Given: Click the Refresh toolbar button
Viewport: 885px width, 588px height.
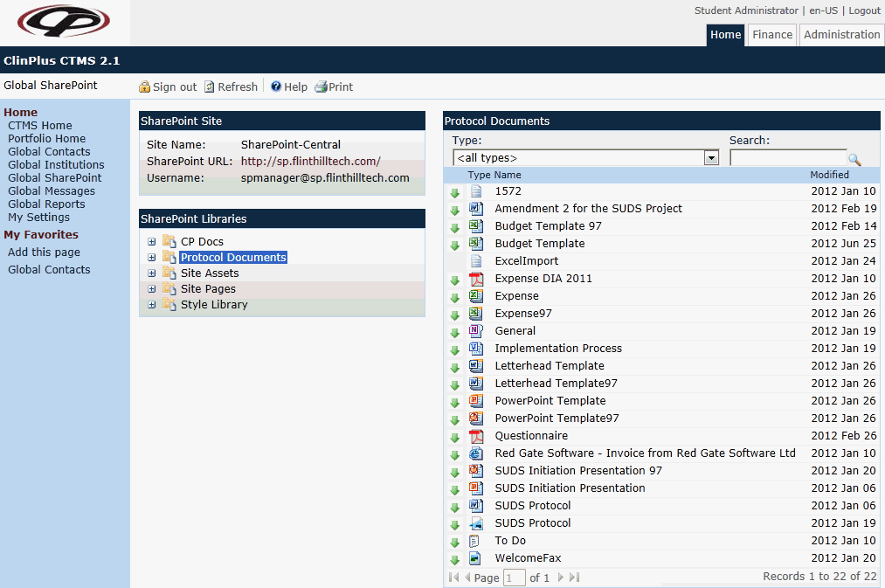Looking at the screenshot, I should tap(232, 87).
